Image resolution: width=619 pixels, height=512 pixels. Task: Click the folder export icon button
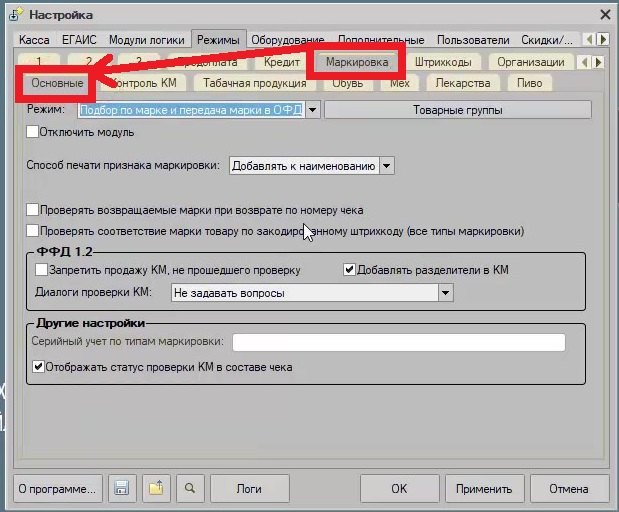coord(156,488)
